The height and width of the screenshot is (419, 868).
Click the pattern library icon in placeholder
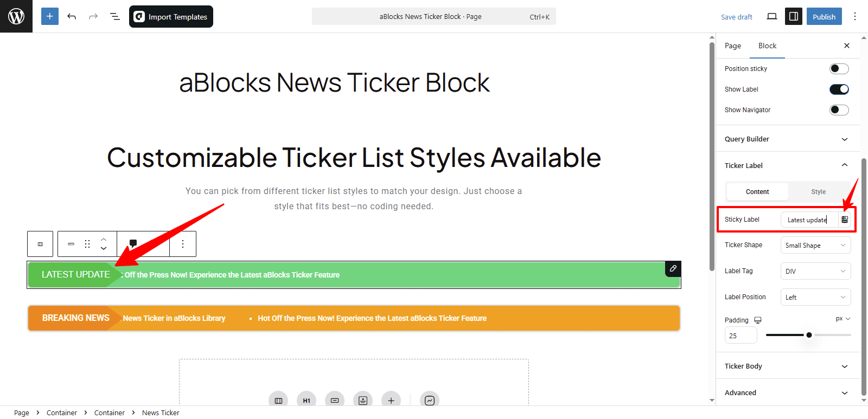point(430,401)
